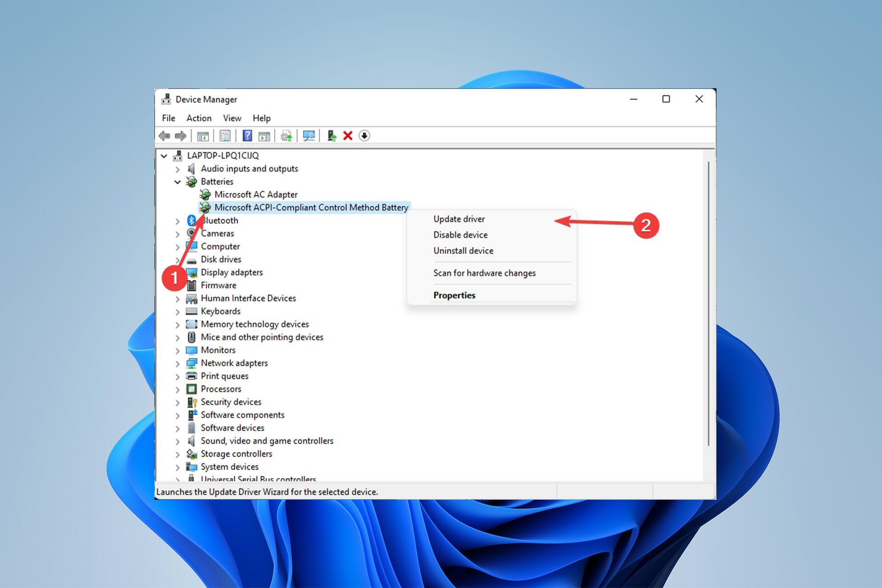Image resolution: width=882 pixels, height=588 pixels.
Task: Click Scan for hardware changes monitor icon
Action: pyautogui.click(x=309, y=136)
